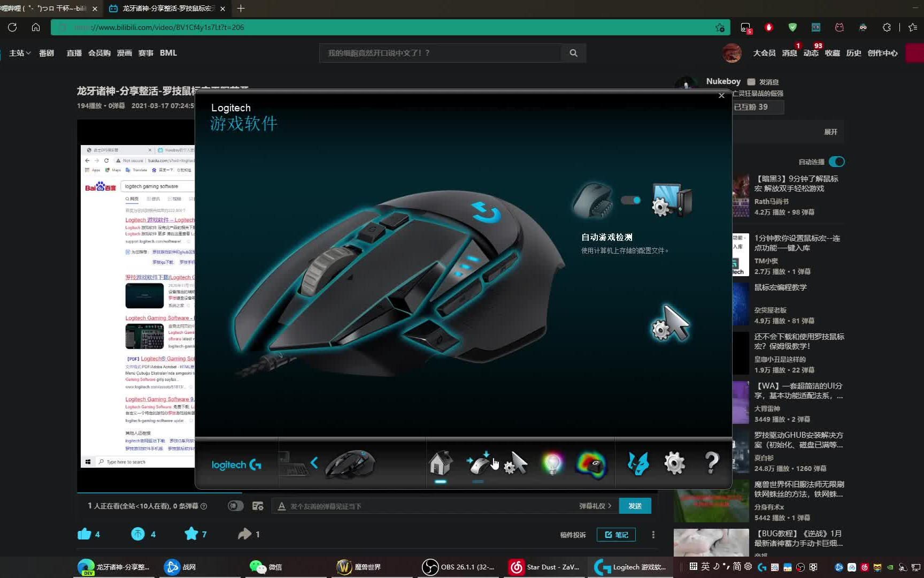This screenshot has height=578, width=924.
Task: Toggle the danmaku display switch
Action: (x=235, y=506)
